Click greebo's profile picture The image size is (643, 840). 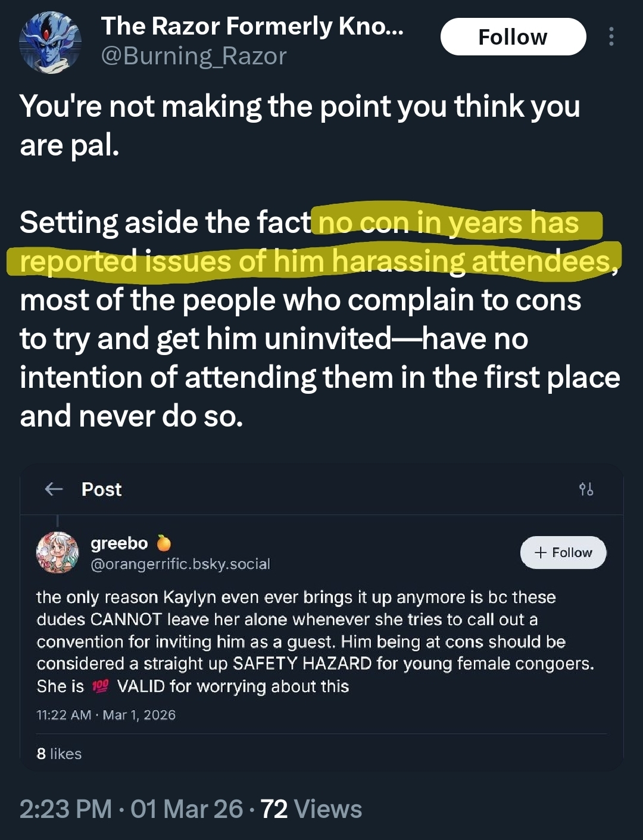(57, 552)
